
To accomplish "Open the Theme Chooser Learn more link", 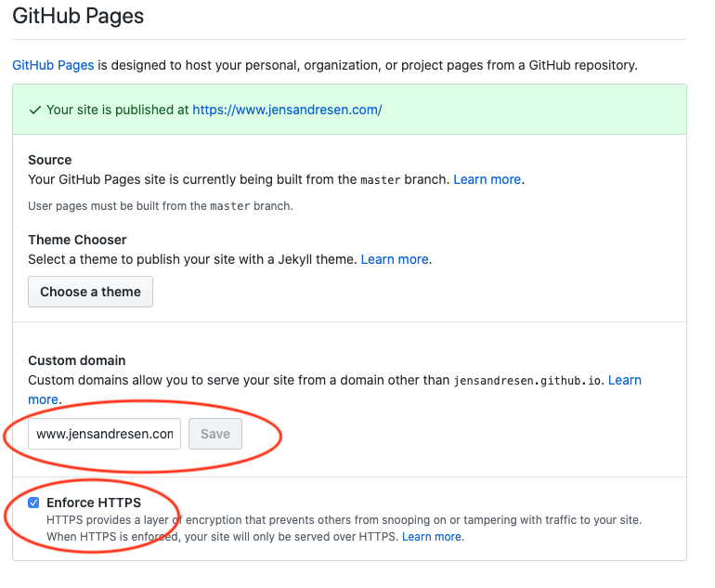I will pos(395,259).
